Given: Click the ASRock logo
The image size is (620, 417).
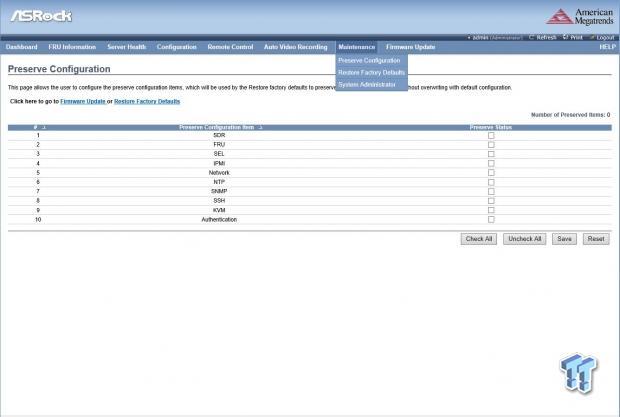Looking at the screenshot, I should [41, 16].
